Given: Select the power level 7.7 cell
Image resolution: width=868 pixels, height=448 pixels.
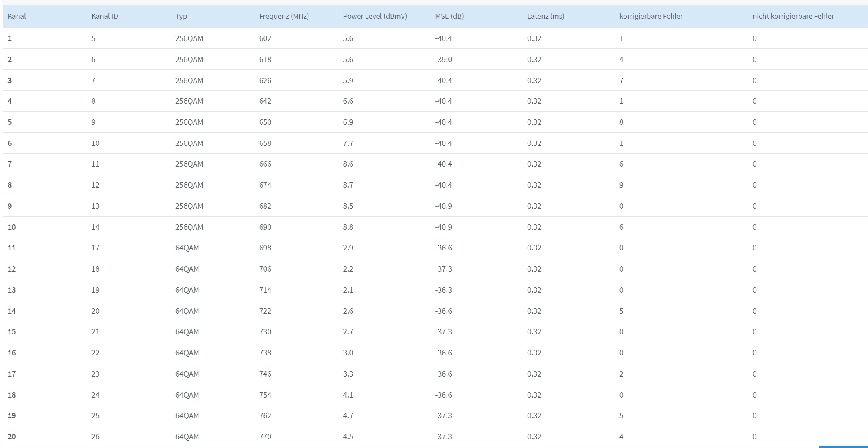Looking at the screenshot, I should (348, 143).
